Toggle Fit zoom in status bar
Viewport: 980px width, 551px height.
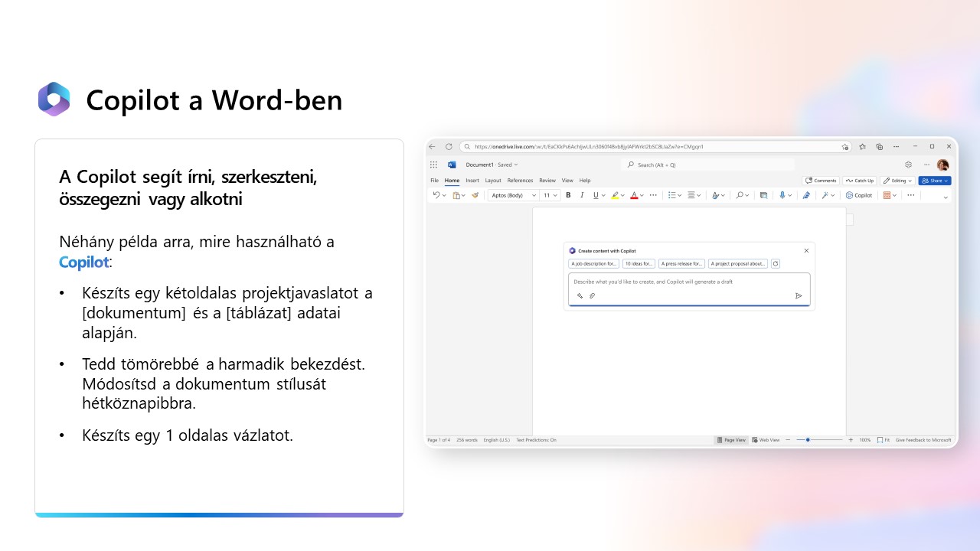(884, 440)
